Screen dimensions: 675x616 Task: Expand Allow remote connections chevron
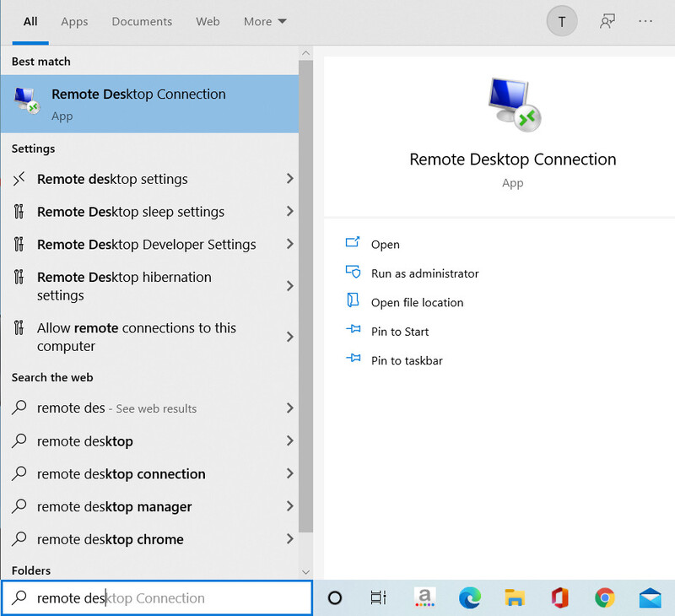coord(290,337)
